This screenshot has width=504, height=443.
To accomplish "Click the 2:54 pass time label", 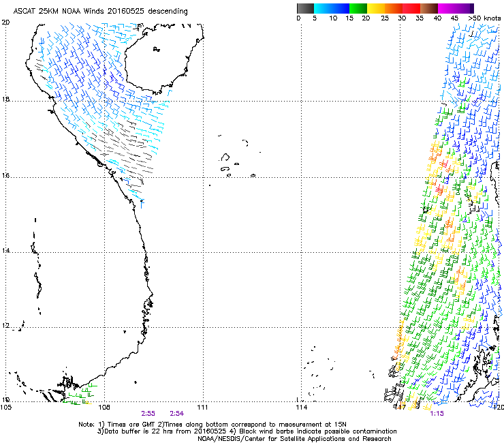I will pyautogui.click(x=177, y=414).
